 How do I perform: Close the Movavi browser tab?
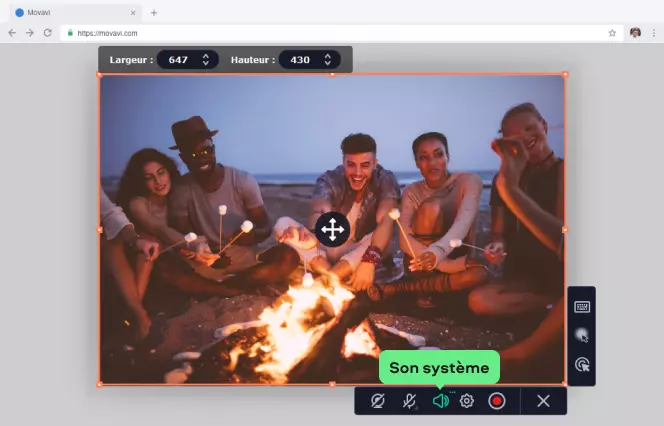(133, 13)
